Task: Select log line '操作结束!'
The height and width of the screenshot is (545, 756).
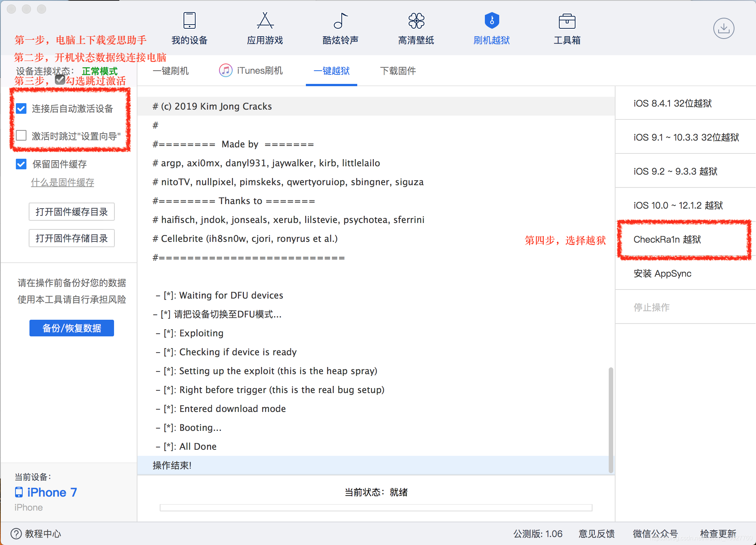Action: point(376,465)
